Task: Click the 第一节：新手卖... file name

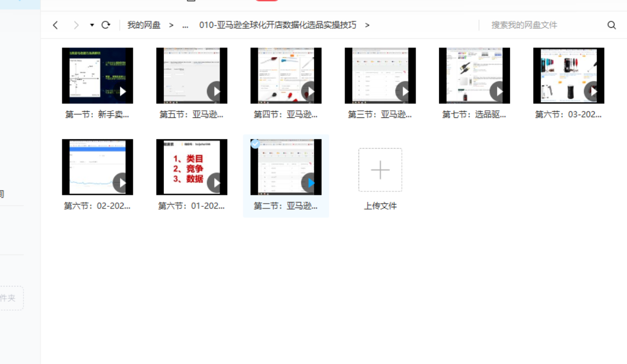Action: tap(97, 115)
